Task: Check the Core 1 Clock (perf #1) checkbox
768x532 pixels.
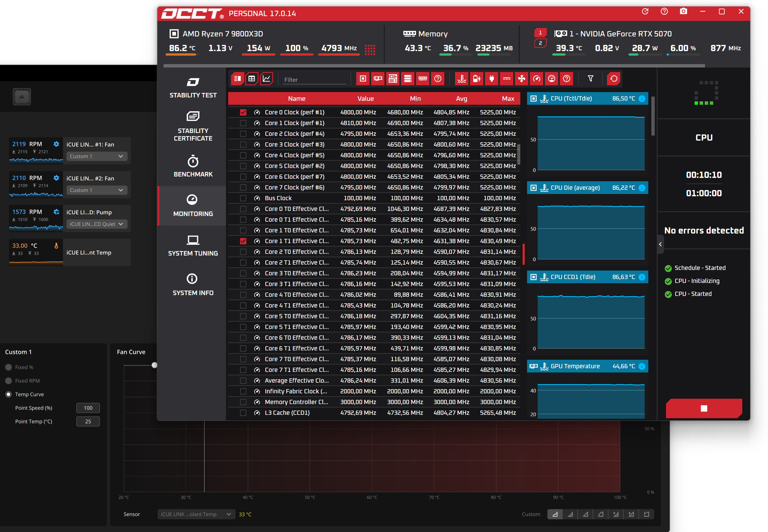Action: [243, 123]
